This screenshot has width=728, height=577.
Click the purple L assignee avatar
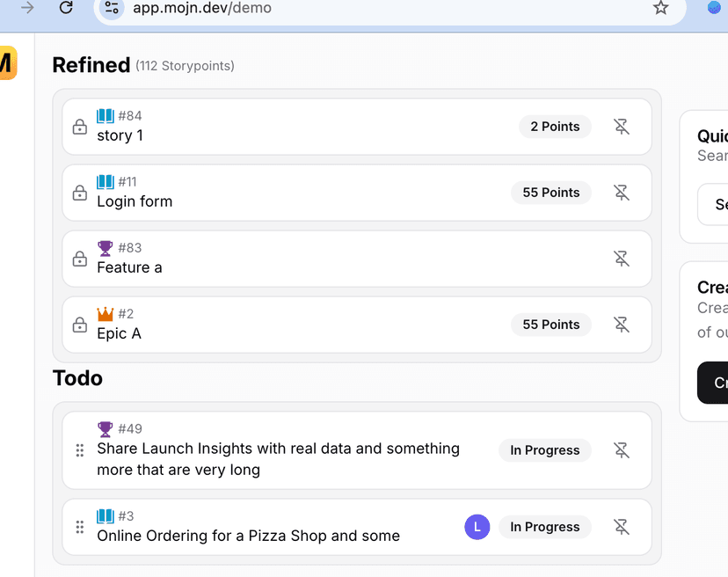pos(477,527)
